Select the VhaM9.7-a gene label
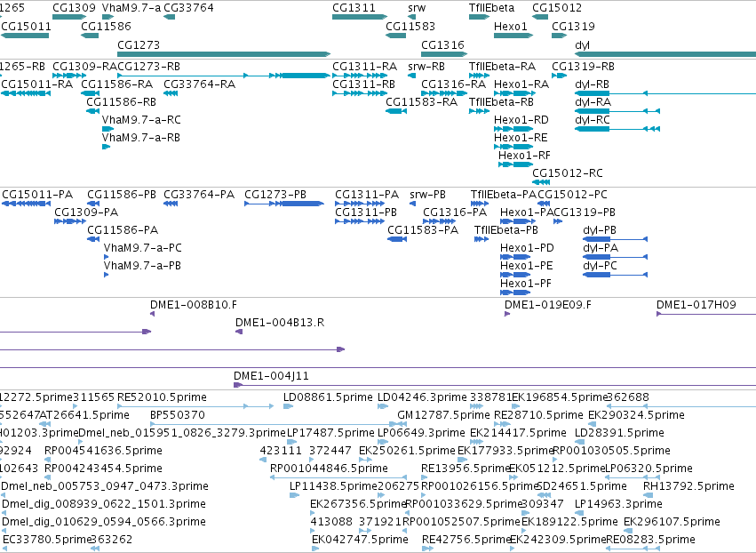The width and height of the screenshot is (756, 553). pos(131,8)
